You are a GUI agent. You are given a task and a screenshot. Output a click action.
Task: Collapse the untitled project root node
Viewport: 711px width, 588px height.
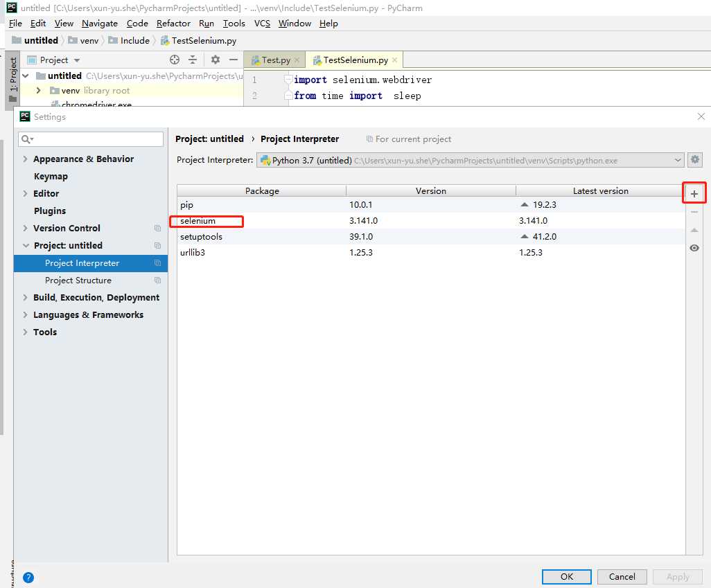tap(26, 75)
